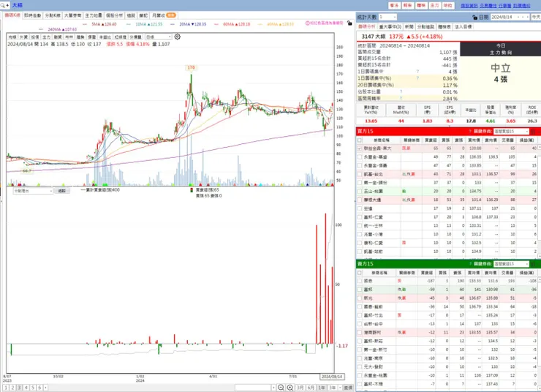Open help icon in 買方15 header
The height and width of the screenshot is (392, 541).
pyautogui.click(x=469, y=131)
